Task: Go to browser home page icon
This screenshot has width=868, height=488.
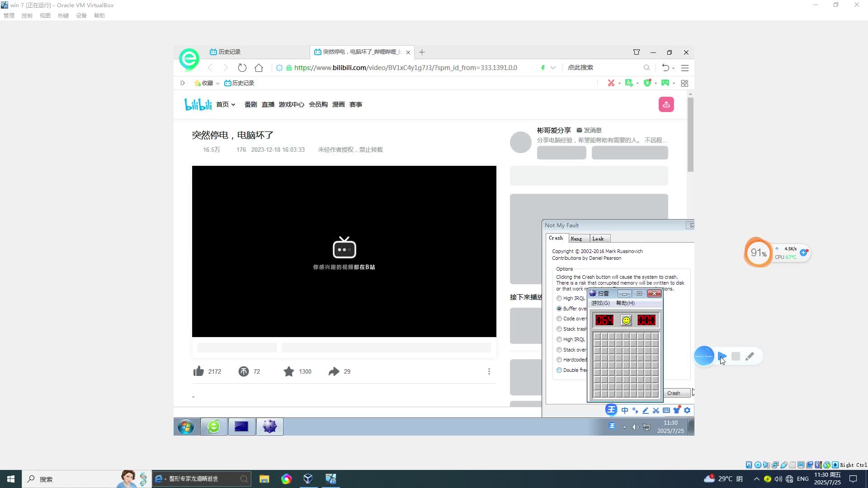Action: [x=259, y=68]
